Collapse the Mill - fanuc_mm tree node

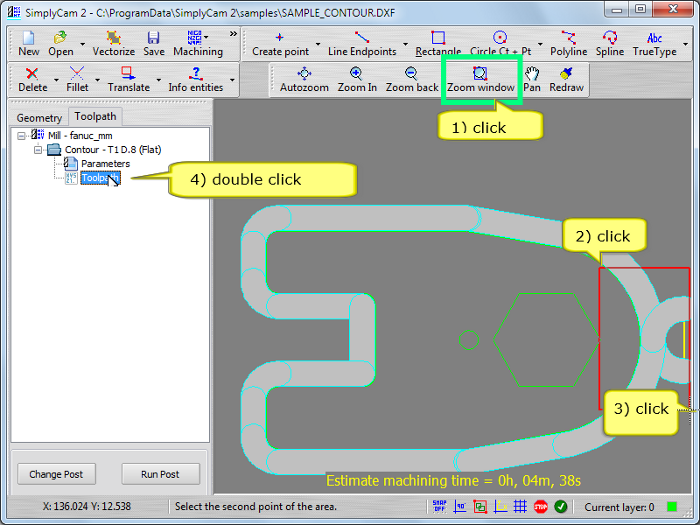click(x=23, y=135)
